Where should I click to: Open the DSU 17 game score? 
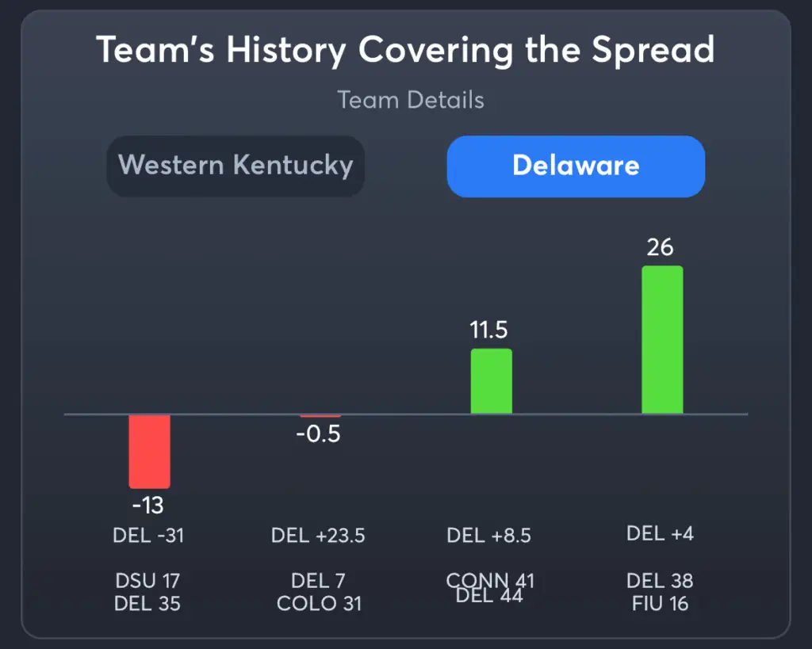[x=147, y=582]
